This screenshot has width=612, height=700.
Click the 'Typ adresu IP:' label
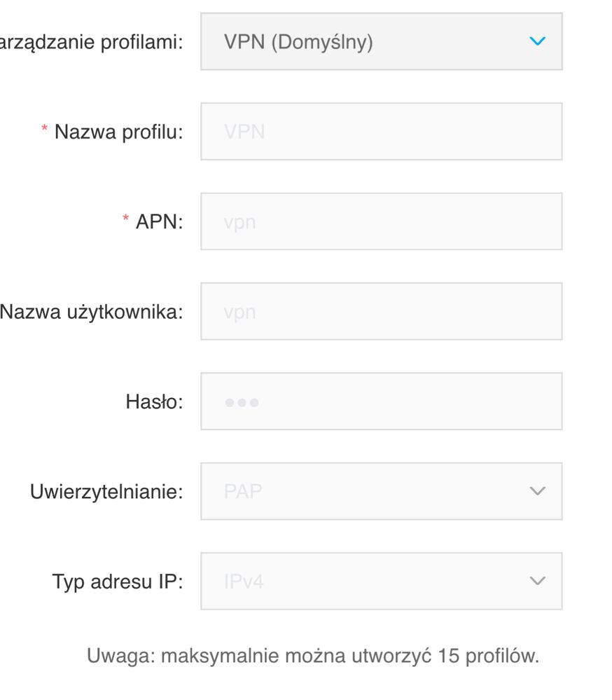[117, 582]
